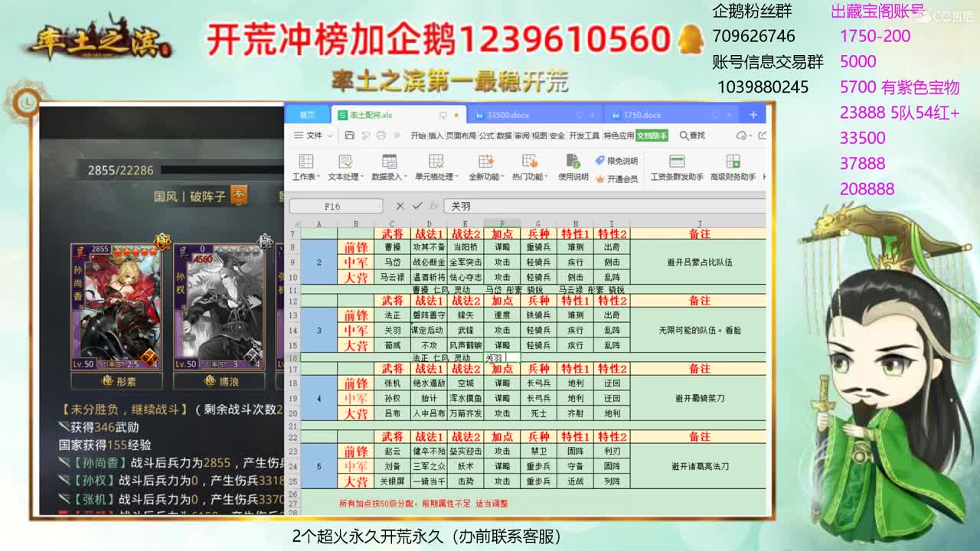Click the formula bar input showing 关羽
This screenshot has height=551, width=980.
(605, 206)
